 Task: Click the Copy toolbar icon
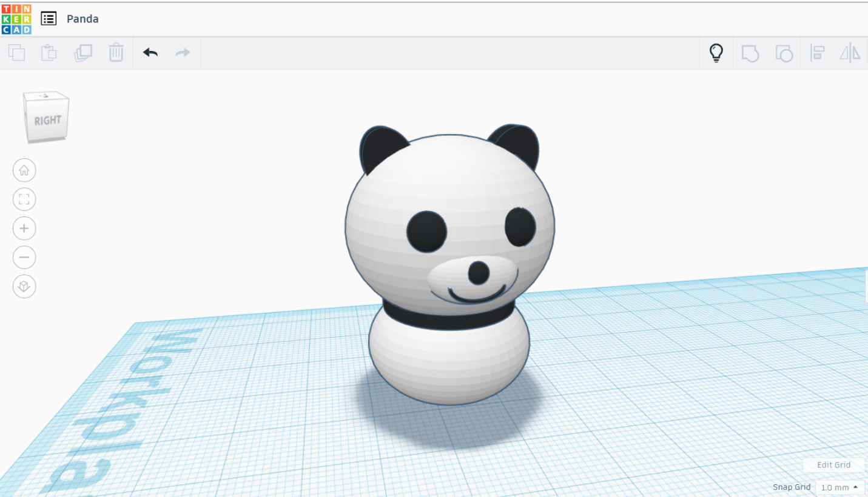point(16,53)
